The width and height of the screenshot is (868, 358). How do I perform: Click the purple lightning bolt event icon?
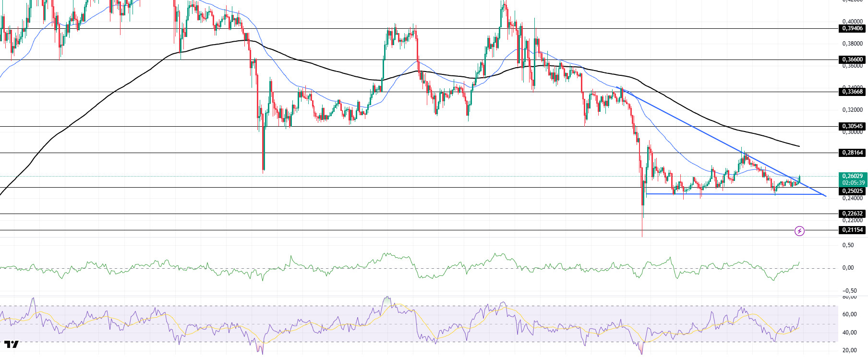pyautogui.click(x=799, y=231)
